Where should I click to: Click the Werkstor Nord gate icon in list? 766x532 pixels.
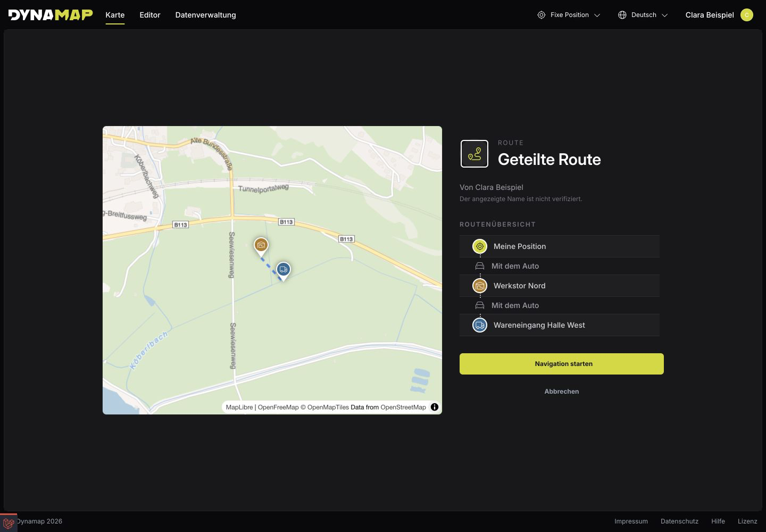pyautogui.click(x=480, y=286)
